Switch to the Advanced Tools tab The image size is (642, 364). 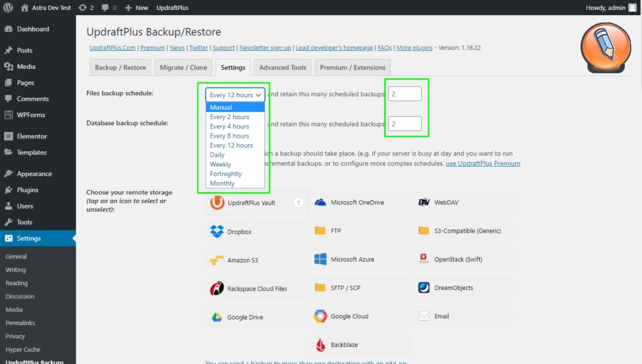pyautogui.click(x=283, y=68)
